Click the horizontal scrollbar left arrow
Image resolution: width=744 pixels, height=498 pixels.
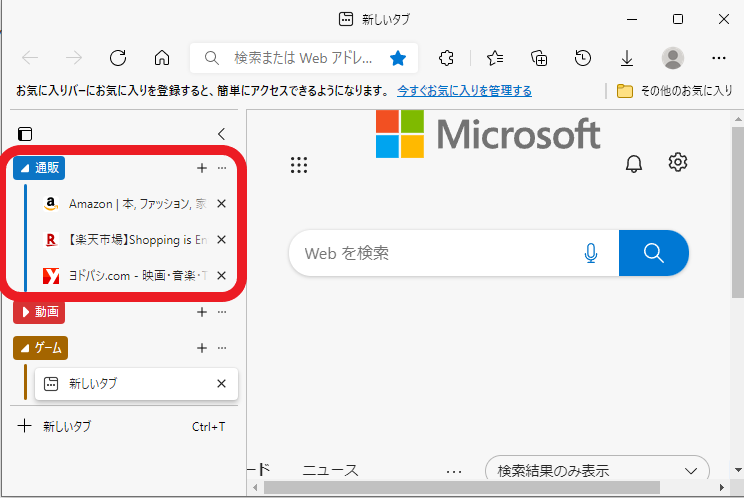pyautogui.click(x=255, y=487)
